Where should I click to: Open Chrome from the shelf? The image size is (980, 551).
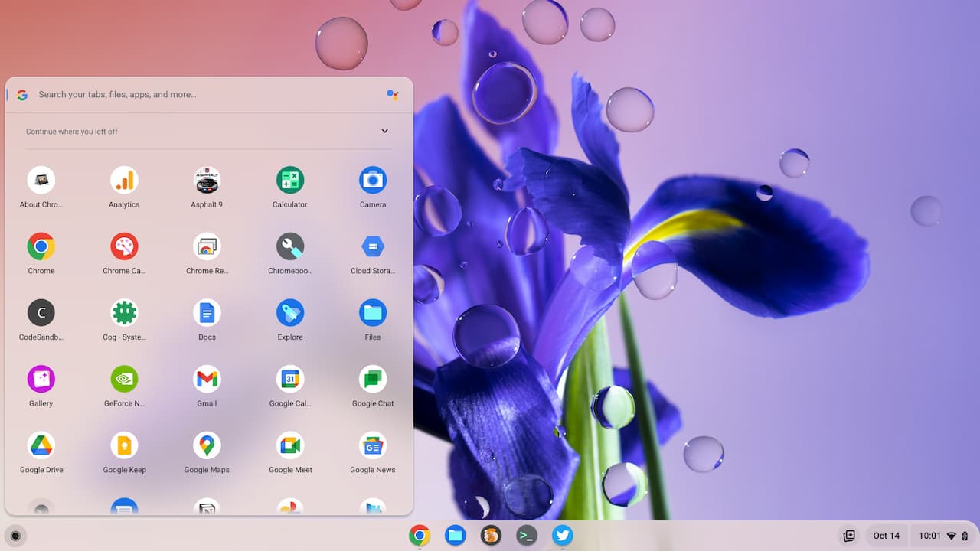coord(419,535)
